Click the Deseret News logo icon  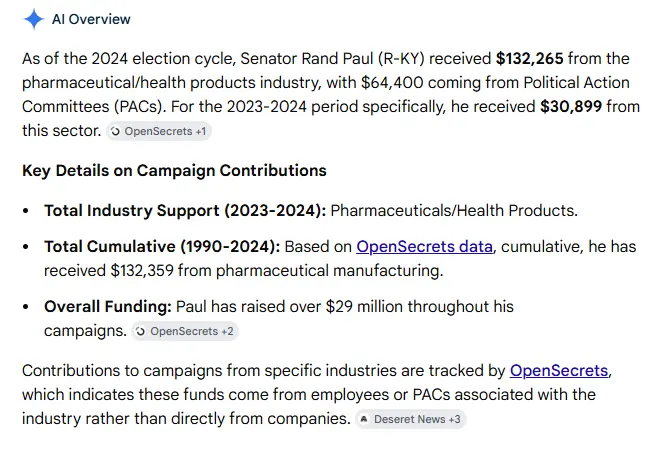364,419
